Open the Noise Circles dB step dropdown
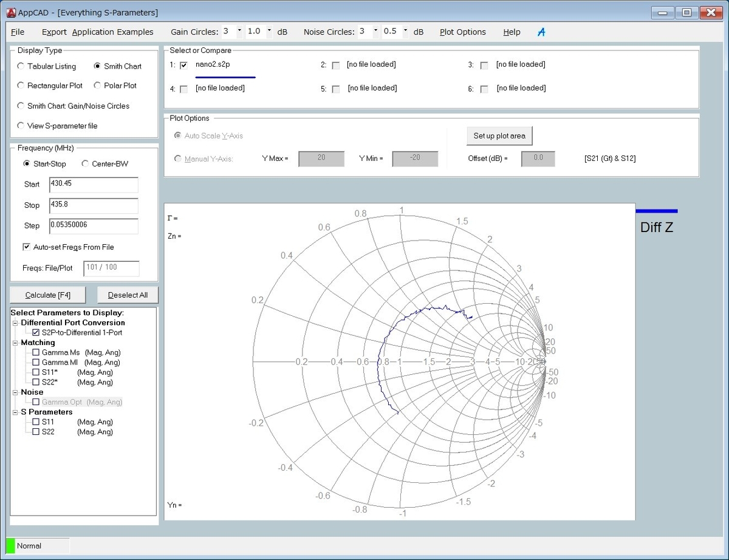729x560 pixels. (406, 30)
